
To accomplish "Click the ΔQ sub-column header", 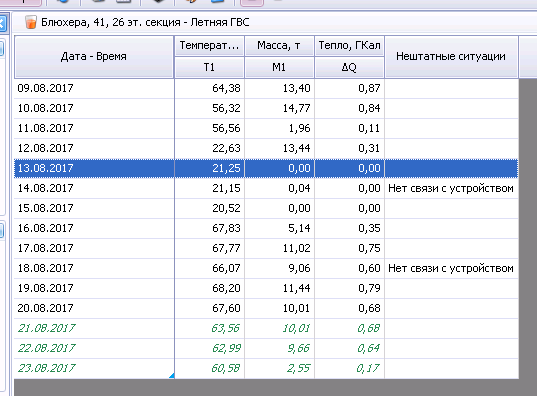I will (x=349, y=67).
